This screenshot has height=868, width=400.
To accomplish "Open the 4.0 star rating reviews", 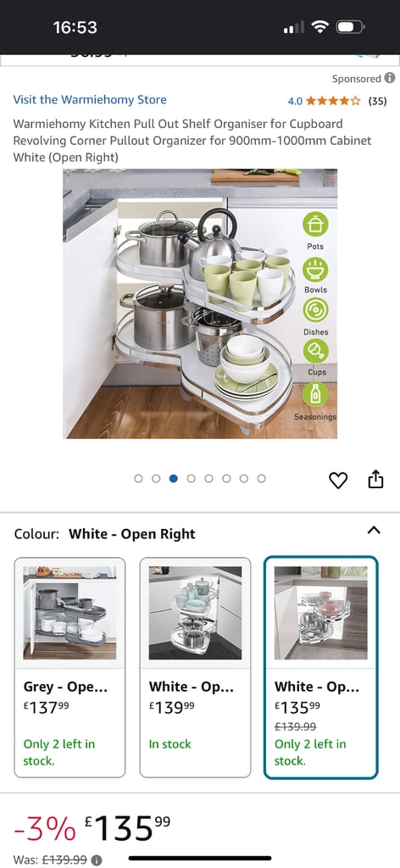I will pos(337,101).
